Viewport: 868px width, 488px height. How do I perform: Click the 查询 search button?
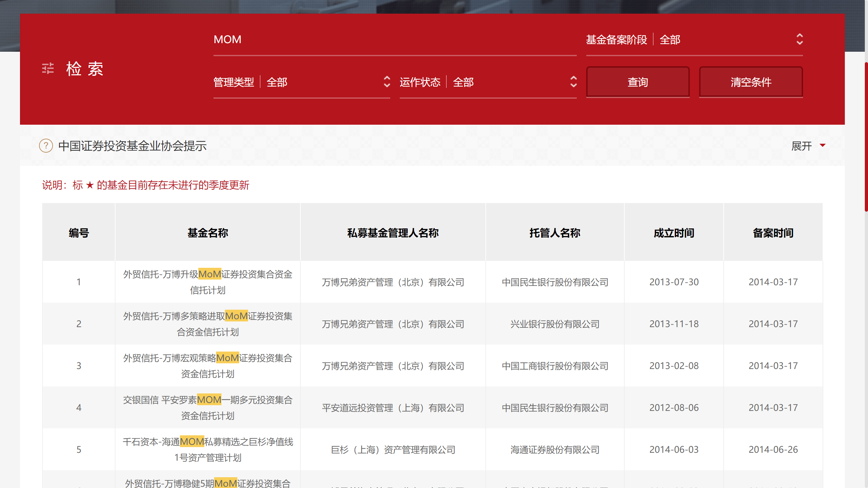coord(638,82)
